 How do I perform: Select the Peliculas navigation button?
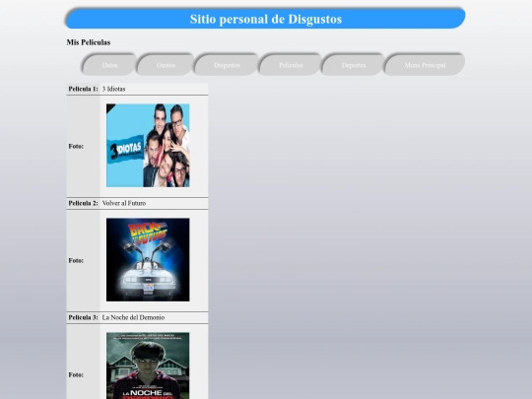pos(291,65)
